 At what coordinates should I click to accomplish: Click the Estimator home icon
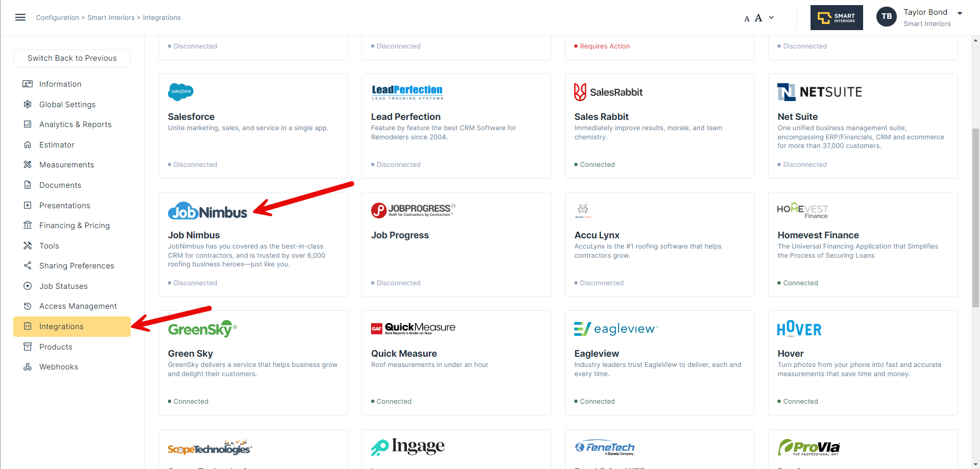(x=28, y=144)
